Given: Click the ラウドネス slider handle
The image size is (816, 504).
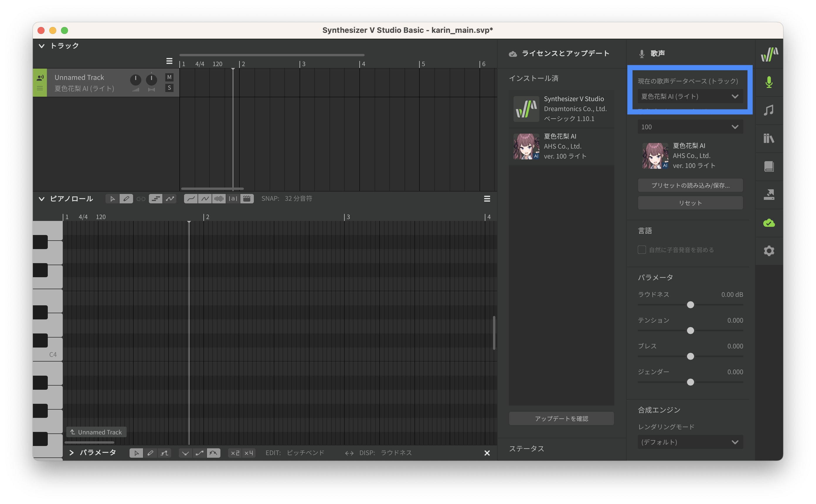Looking at the screenshot, I should point(690,305).
